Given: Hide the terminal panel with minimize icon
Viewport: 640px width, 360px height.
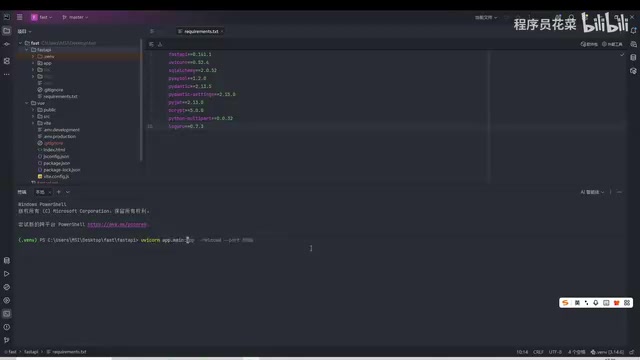Looking at the screenshot, I should [619, 192].
